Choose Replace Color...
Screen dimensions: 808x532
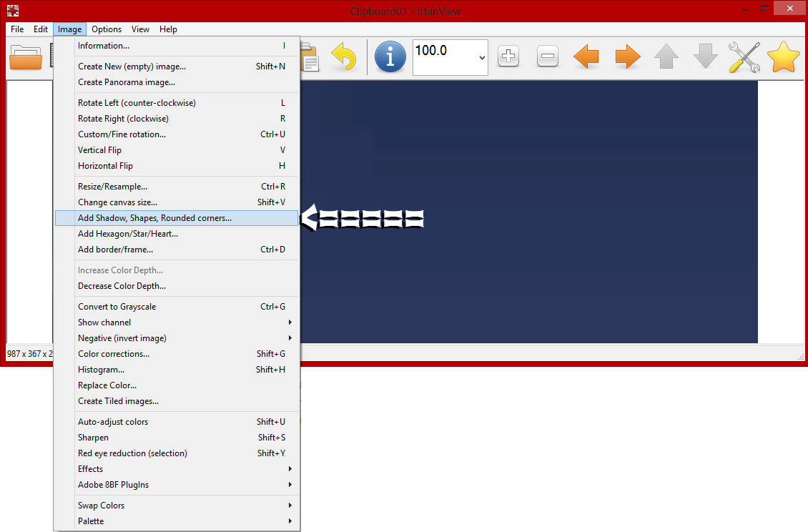point(177,385)
